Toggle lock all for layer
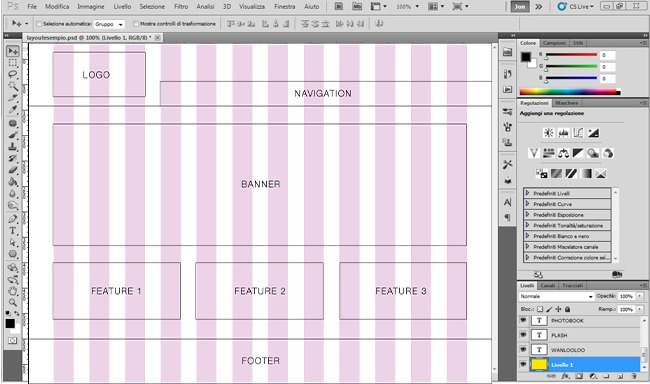650x384 pixels. click(x=568, y=309)
